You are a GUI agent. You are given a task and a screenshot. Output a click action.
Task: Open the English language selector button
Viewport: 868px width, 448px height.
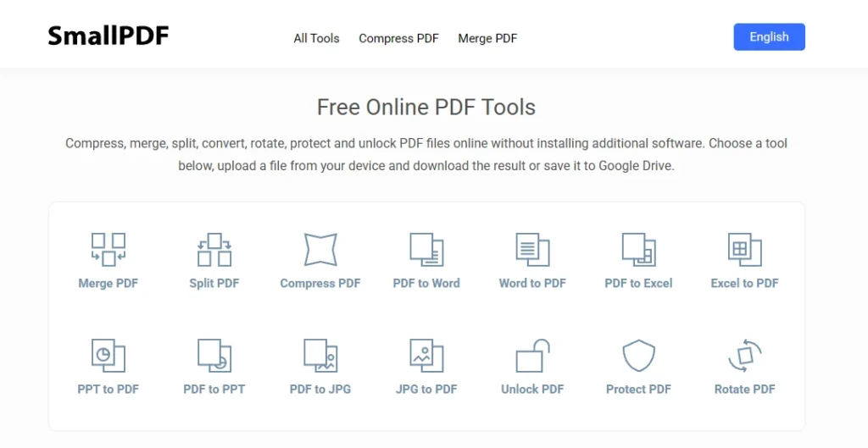pyautogui.click(x=770, y=37)
